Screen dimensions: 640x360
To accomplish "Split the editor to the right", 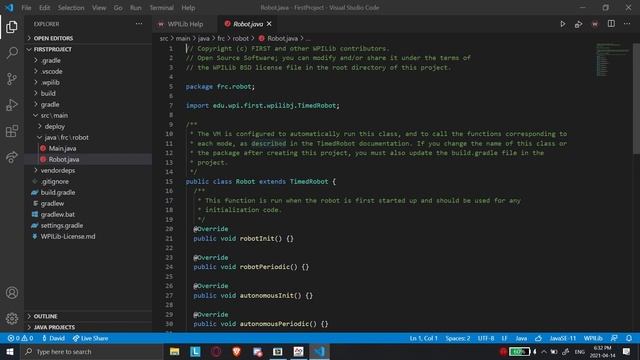I will coord(611,24).
